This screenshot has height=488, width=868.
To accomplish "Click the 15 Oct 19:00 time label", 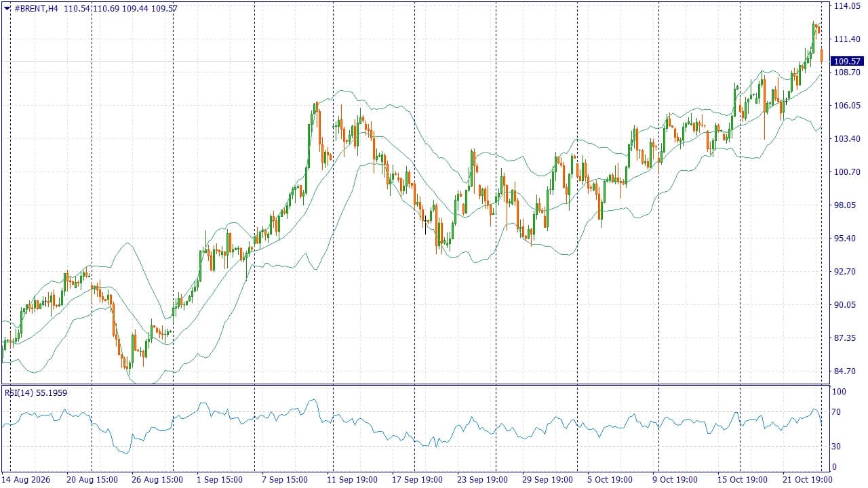I will 743,479.
